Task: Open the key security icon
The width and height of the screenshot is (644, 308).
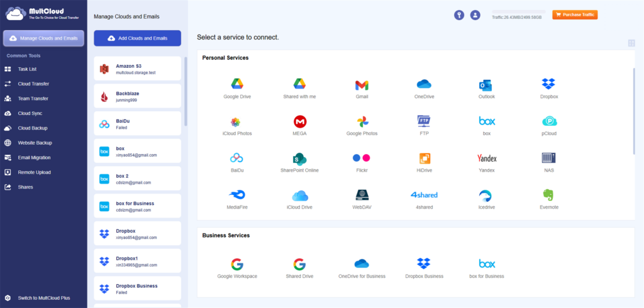Action: click(458, 15)
